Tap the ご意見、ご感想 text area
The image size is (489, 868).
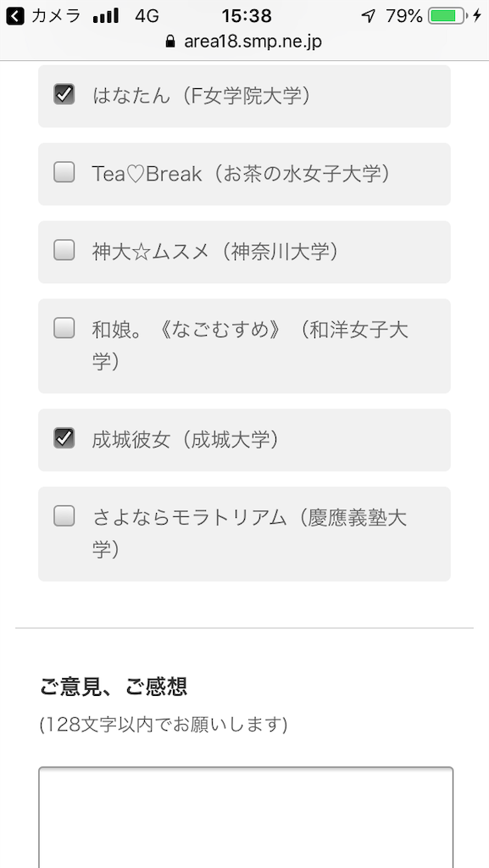click(246, 817)
